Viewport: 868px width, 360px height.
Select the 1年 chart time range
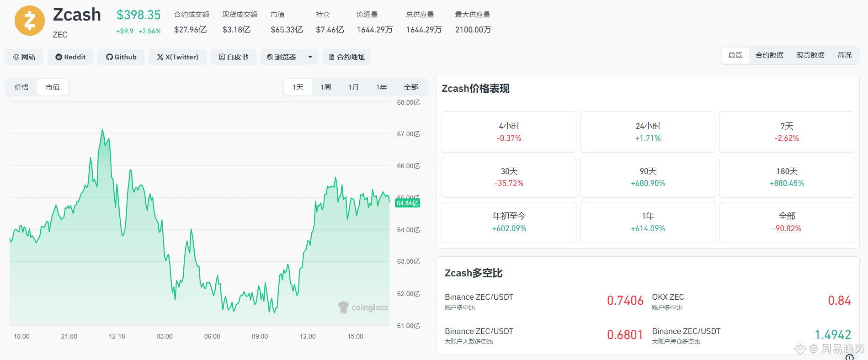(382, 87)
